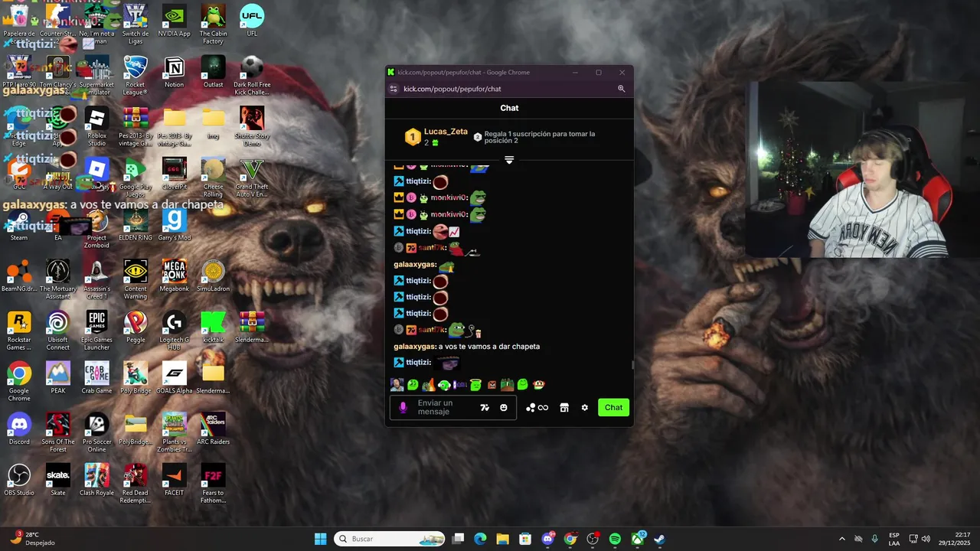The width and height of the screenshot is (980, 551).
Task: Click the ESP LAA language indicator
Action: 894,539
